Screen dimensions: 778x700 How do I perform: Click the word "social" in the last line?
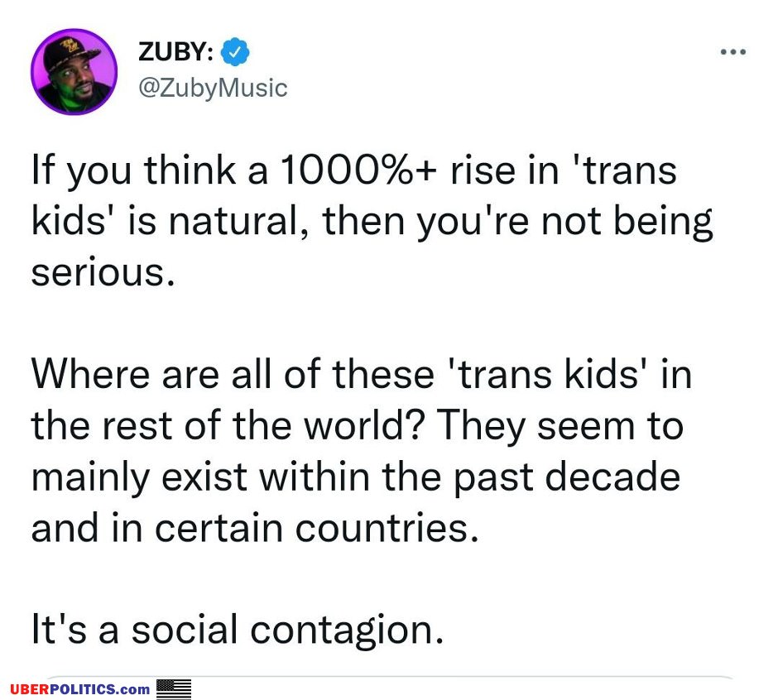click(185, 629)
